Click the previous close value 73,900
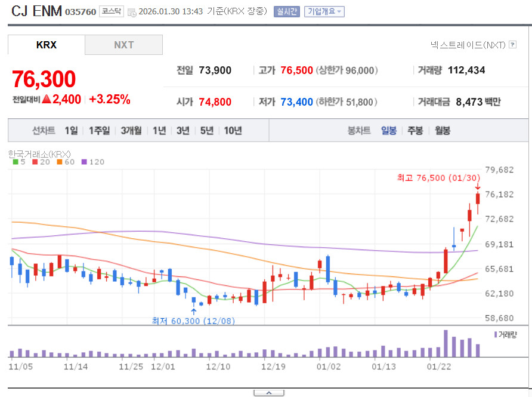This screenshot has width=532, height=397. pos(215,70)
